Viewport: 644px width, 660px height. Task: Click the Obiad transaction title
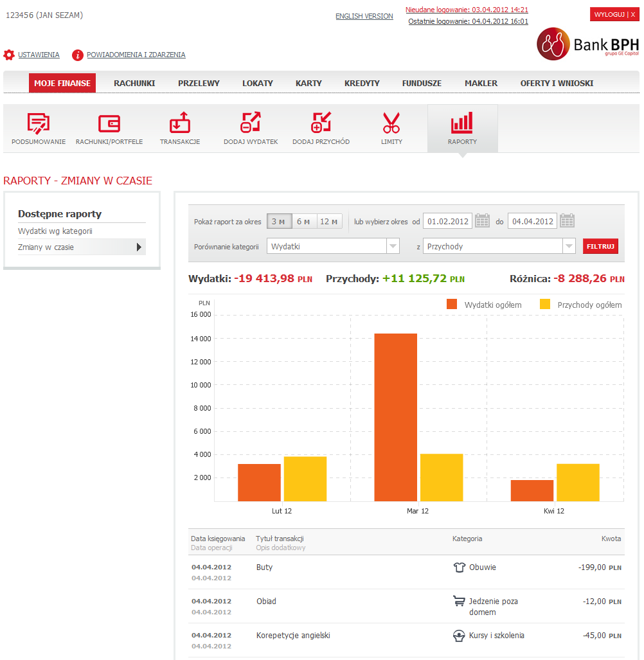tap(267, 601)
